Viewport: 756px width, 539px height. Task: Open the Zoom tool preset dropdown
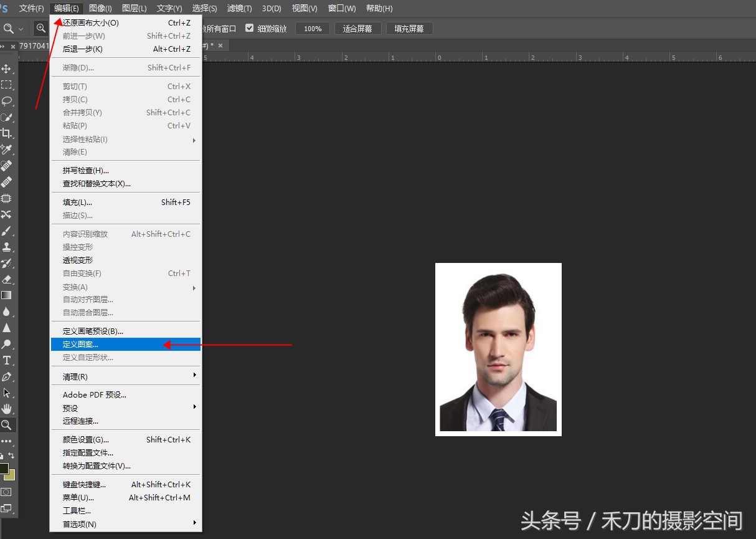tap(21, 29)
